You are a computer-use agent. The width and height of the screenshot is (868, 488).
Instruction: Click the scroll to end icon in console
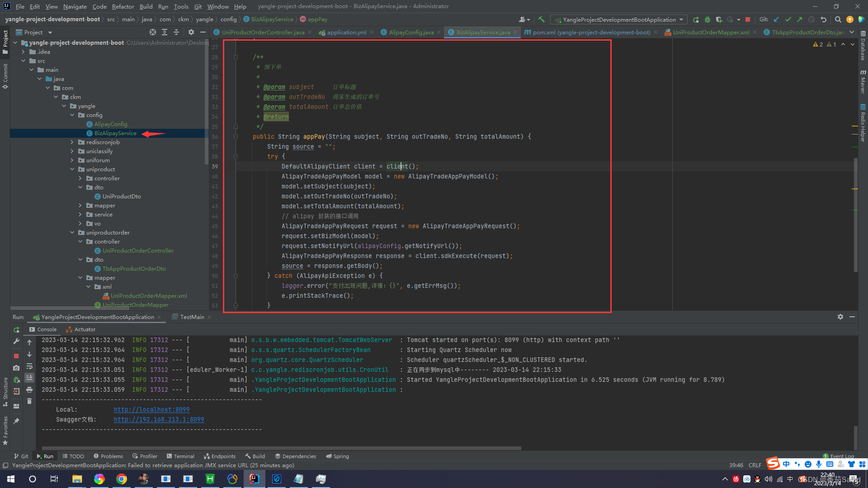(29, 377)
